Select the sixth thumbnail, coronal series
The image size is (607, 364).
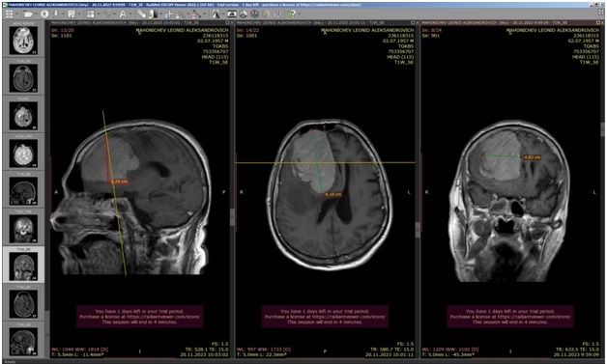(23, 229)
